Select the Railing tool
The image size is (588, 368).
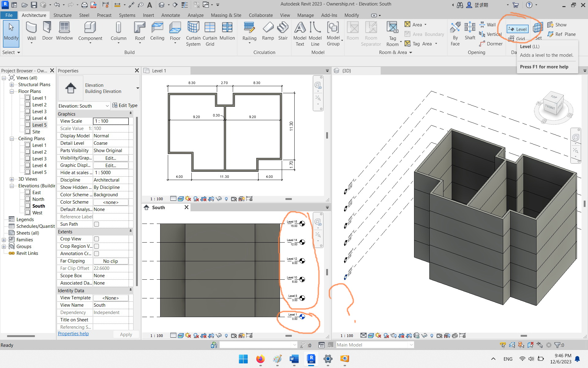(x=249, y=31)
